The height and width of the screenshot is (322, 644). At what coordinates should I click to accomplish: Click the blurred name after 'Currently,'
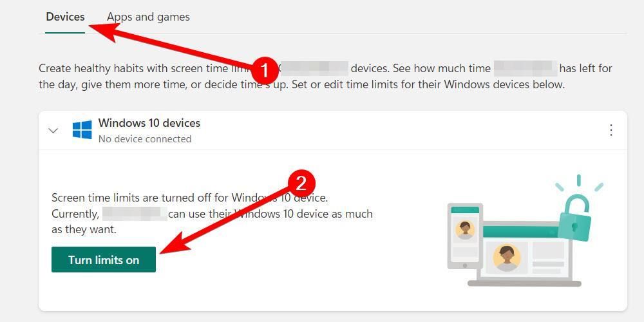click(x=135, y=214)
